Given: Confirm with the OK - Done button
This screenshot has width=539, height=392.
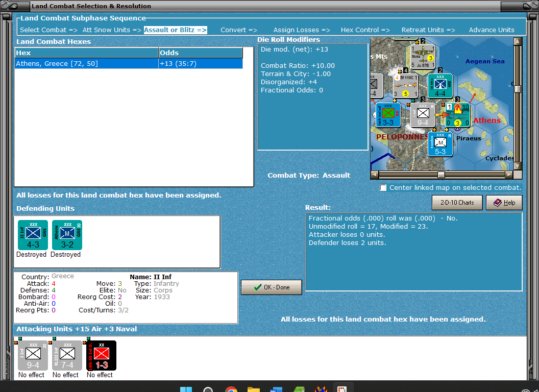Looking at the screenshot, I should pyautogui.click(x=271, y=287).
